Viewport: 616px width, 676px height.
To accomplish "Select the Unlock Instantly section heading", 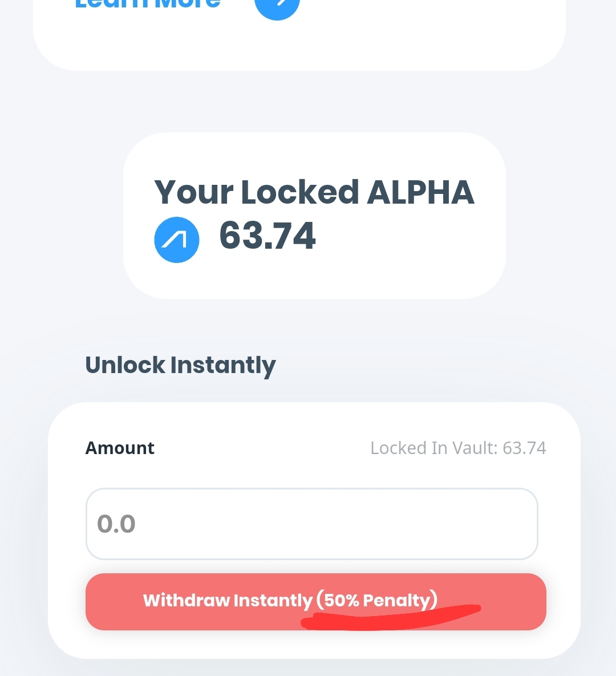I will (180, 365).
